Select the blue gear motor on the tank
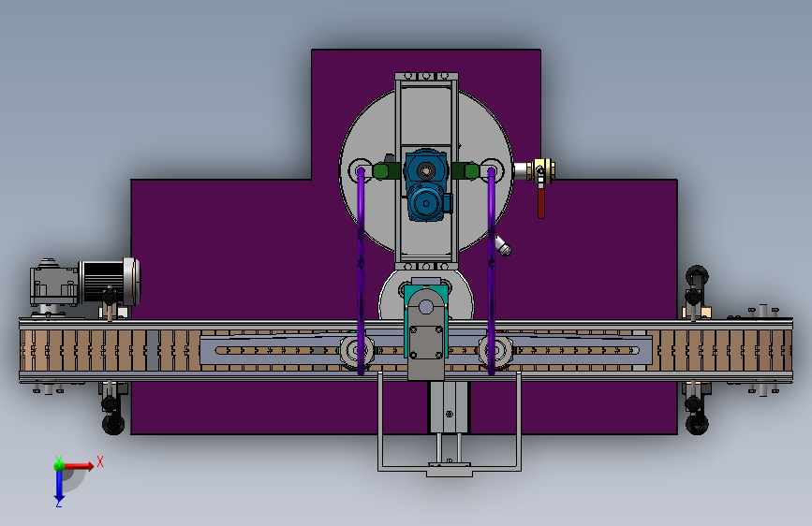 coord(427,185)
